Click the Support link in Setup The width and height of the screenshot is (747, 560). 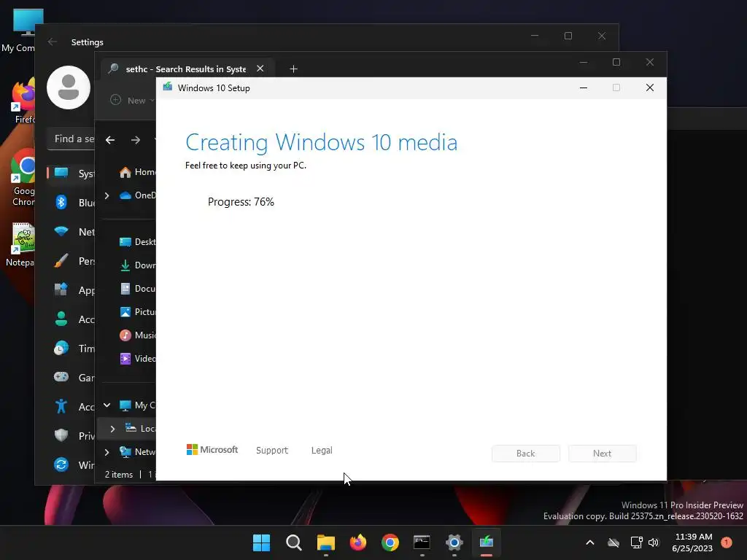pyautogui.click(x=272, y=451)
